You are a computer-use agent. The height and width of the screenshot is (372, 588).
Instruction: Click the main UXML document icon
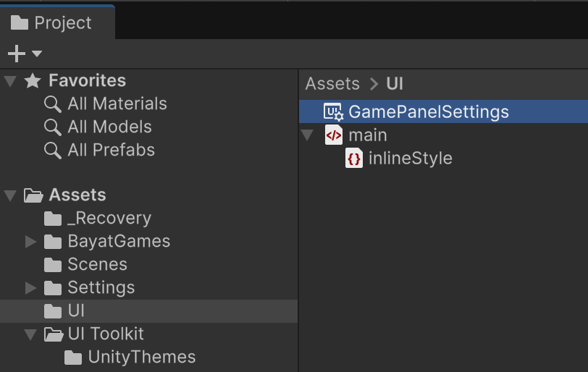[x=333, y=135]
